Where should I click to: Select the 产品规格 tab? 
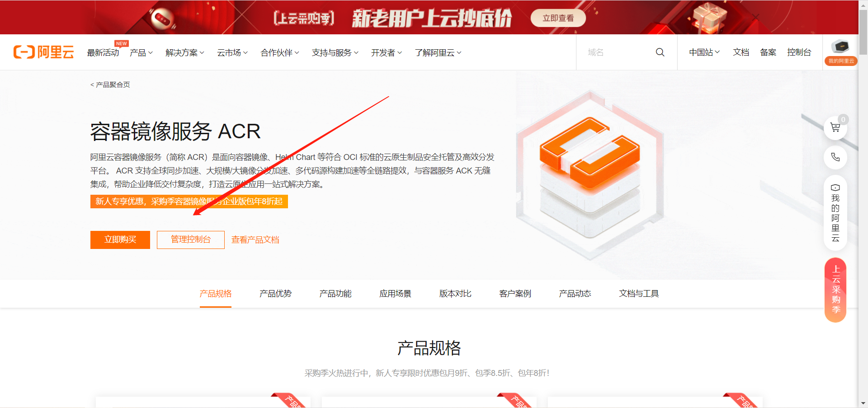coord(216,294)
